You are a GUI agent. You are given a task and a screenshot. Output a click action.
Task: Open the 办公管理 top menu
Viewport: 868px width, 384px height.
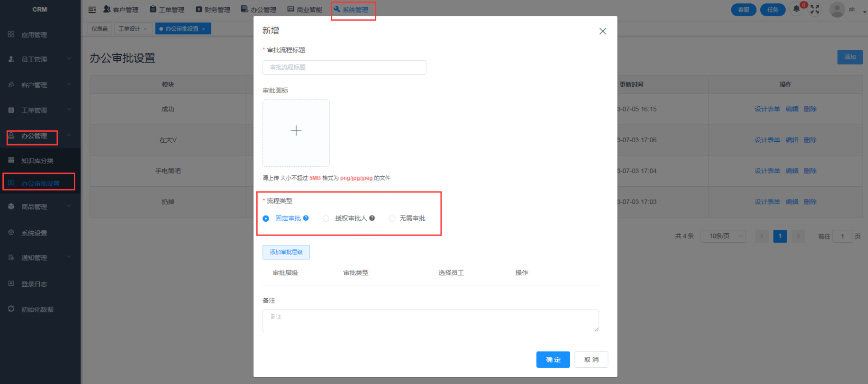coord(259,10)
